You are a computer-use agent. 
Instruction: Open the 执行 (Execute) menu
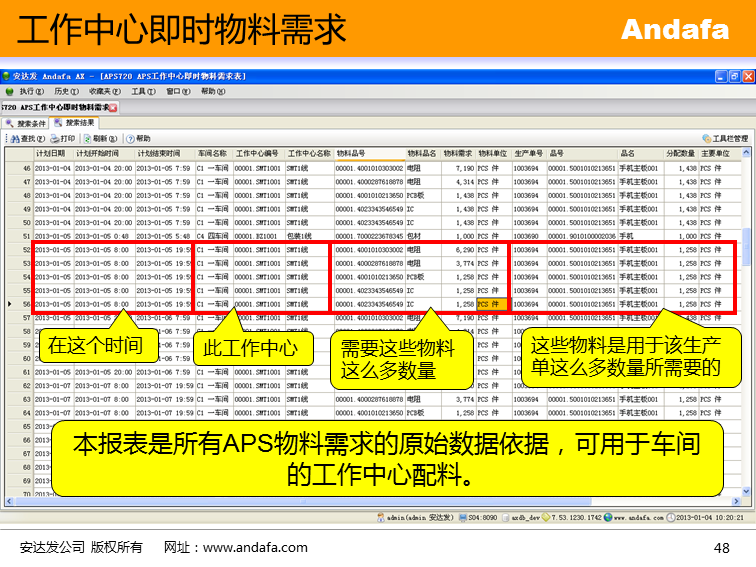(31, 91)
